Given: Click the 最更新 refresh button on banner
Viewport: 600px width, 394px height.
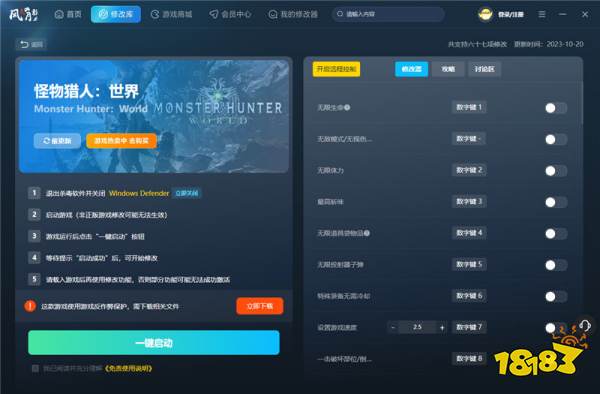Looking at the screenshot, I should [x=57, y=141].
